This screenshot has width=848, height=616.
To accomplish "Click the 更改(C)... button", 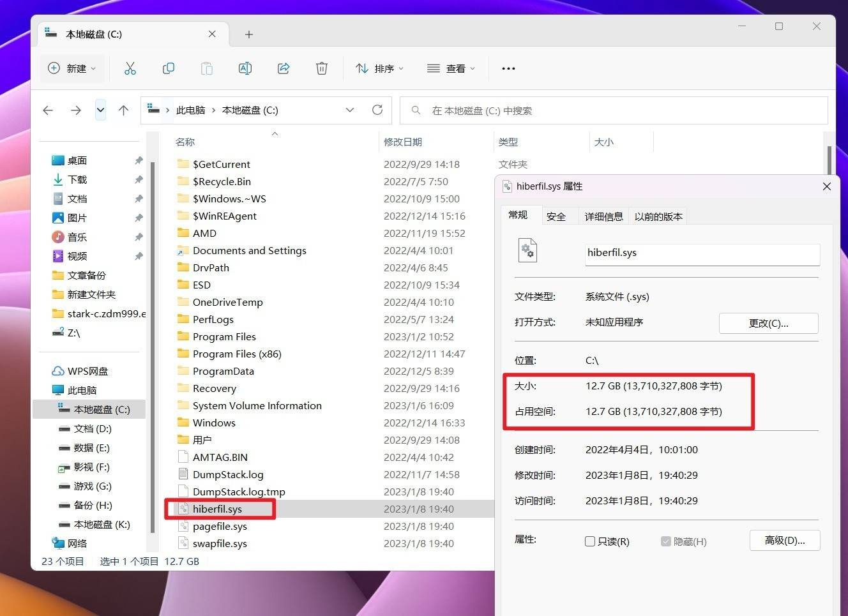I will [x=768, y=323].
